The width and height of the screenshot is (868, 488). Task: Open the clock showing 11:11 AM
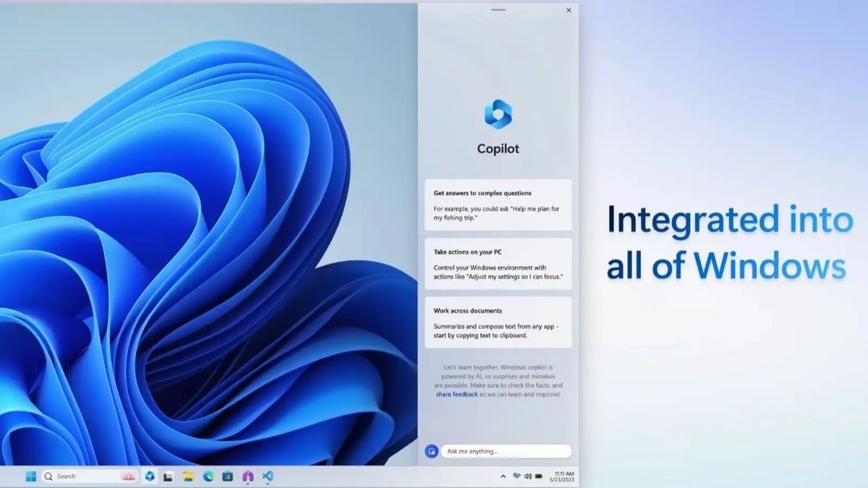[x=564, y=474]
